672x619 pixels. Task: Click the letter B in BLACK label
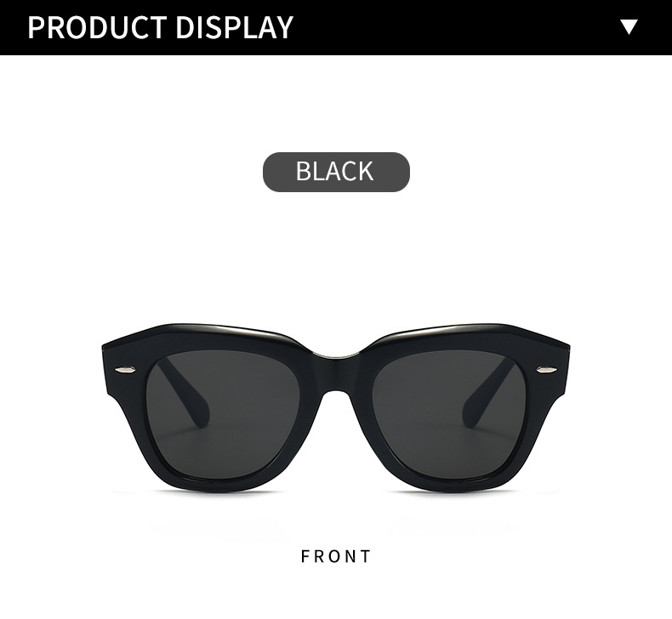coord(304,171)
